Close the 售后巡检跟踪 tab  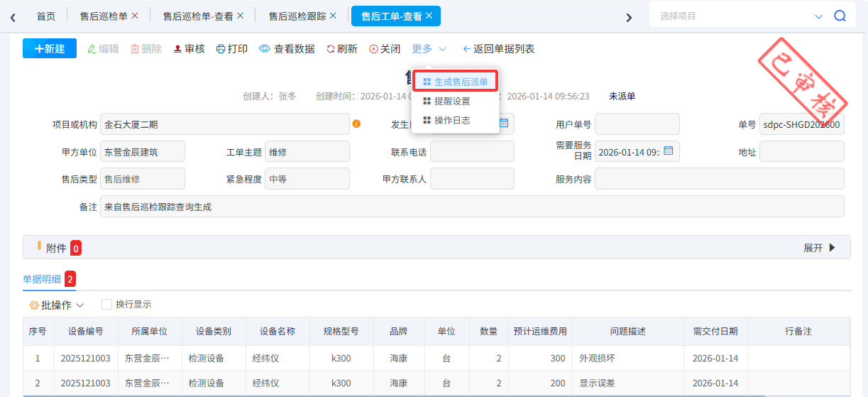coord(333,16)
